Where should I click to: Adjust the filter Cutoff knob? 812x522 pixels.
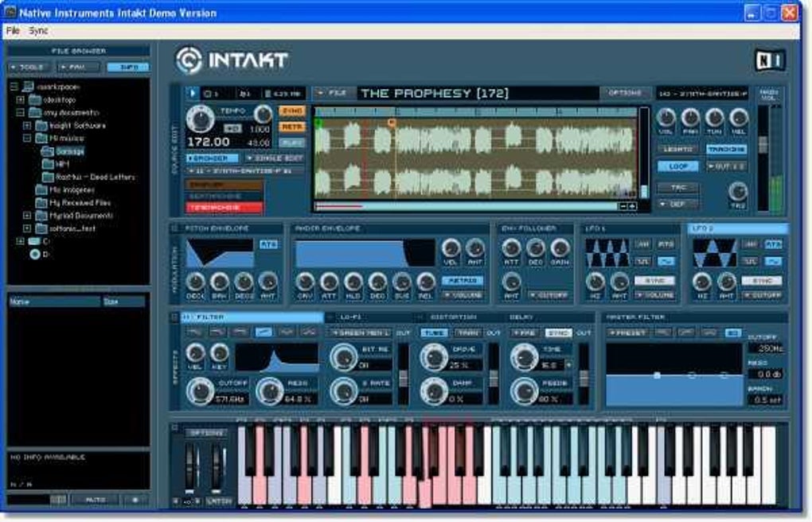(200, 392)
